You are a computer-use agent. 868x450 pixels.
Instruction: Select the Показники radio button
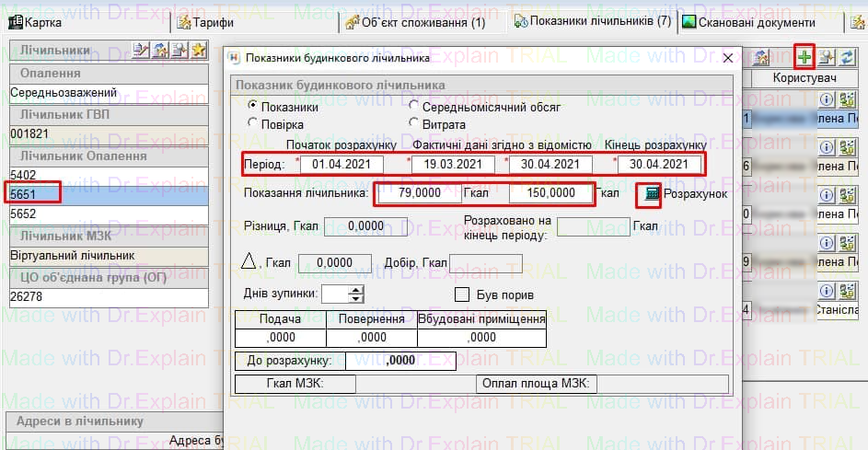[253, 107]
